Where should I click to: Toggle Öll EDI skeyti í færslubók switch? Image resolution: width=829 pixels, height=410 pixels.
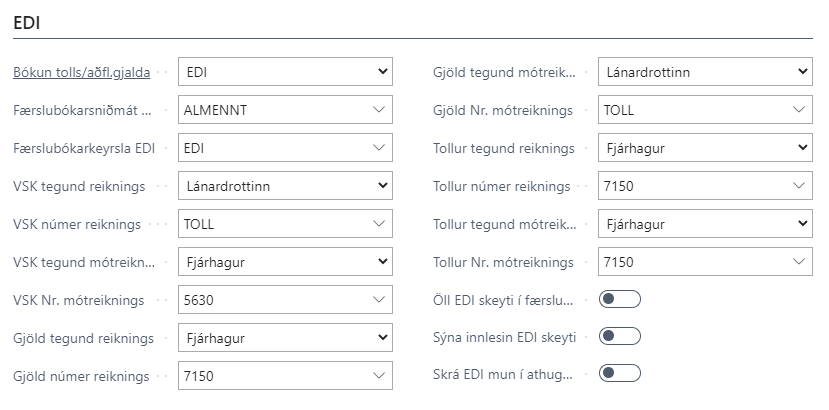619,299
